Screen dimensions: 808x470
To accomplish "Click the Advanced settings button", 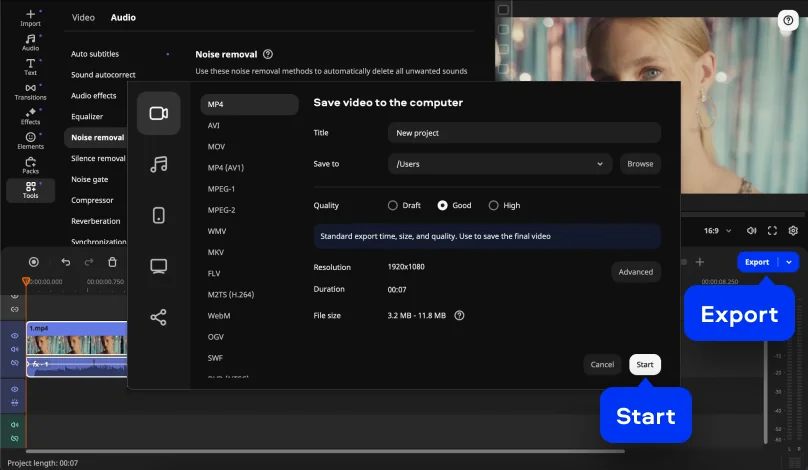I will [x=635, y=272].
